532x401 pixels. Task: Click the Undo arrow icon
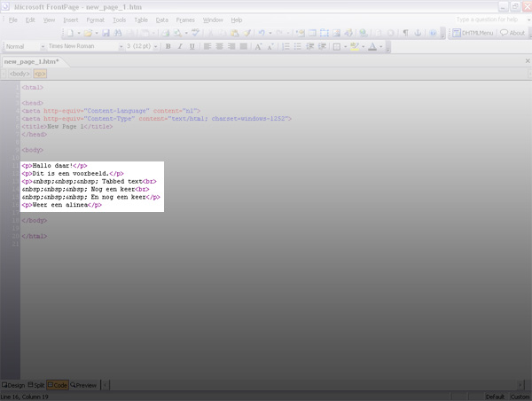point(262,33)
